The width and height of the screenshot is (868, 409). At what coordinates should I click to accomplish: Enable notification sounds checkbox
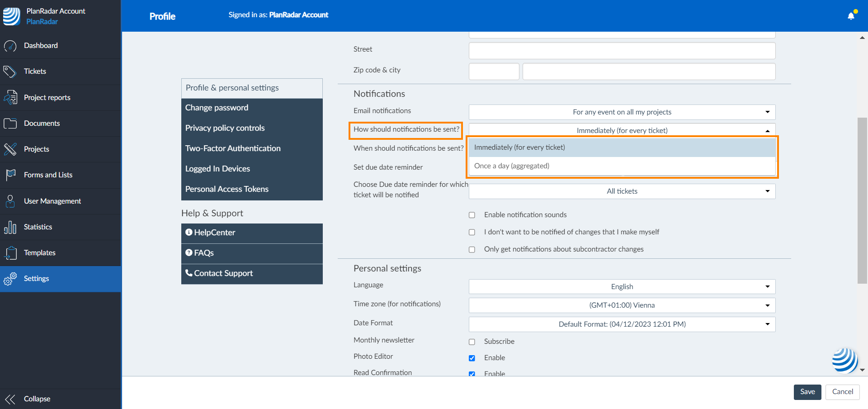click(472, 215)
